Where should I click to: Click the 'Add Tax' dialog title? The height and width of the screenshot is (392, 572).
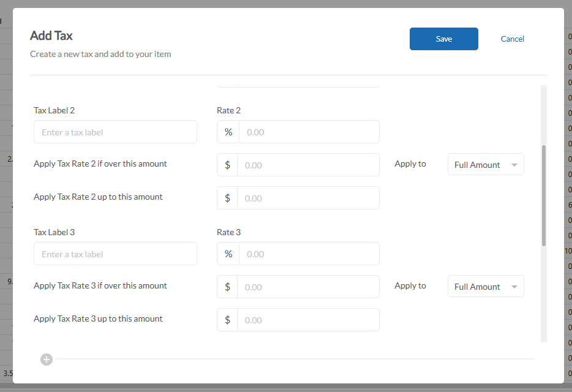click(x=51, y=36)
